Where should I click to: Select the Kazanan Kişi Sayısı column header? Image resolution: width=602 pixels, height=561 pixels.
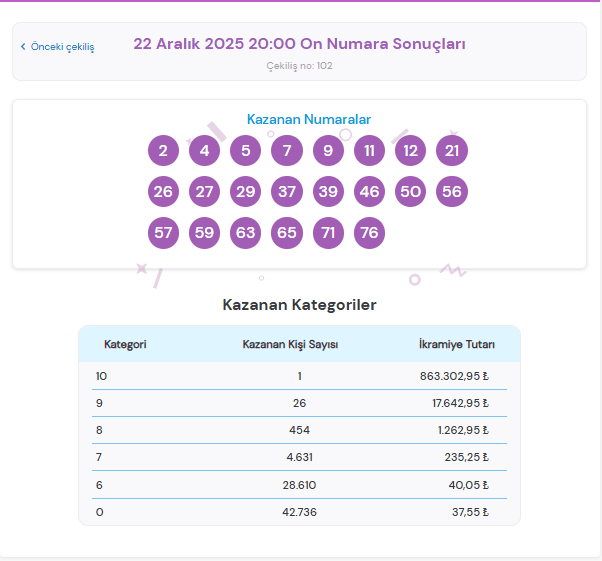point(290,345)
